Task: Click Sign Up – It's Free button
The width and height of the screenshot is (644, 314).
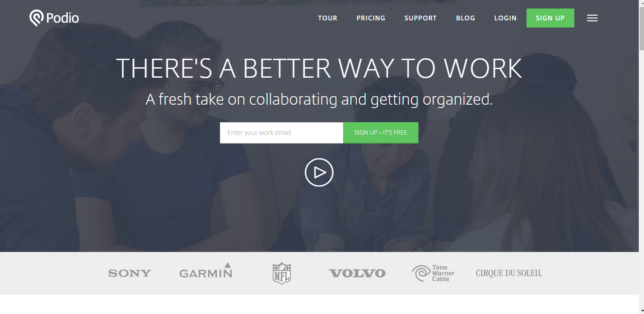Action: pos(381,133)
